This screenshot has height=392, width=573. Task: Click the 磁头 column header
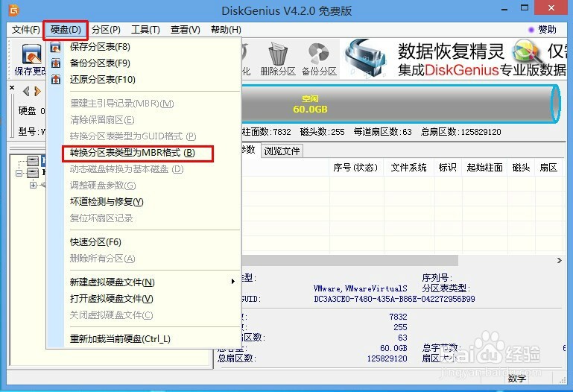pos(521,168)
